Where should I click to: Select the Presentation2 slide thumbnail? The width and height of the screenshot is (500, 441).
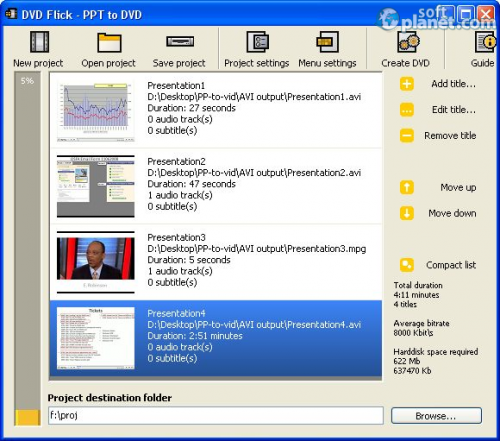click(96, 186)
